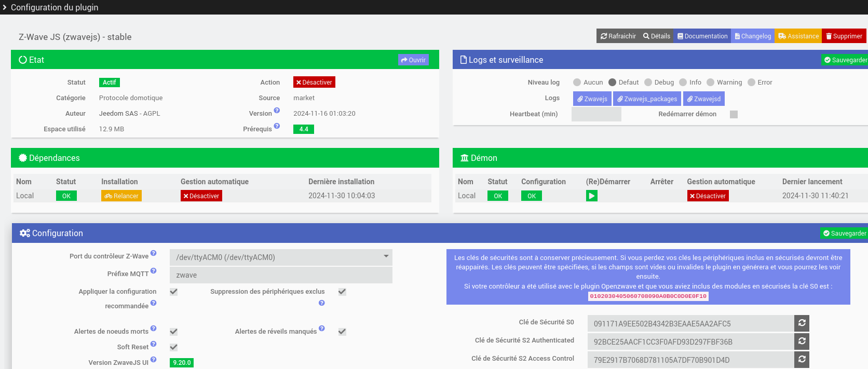Click help icon for Port du contrôleur Z-Wave
Viewport: 868px width, 369px height.
[153, 253]
